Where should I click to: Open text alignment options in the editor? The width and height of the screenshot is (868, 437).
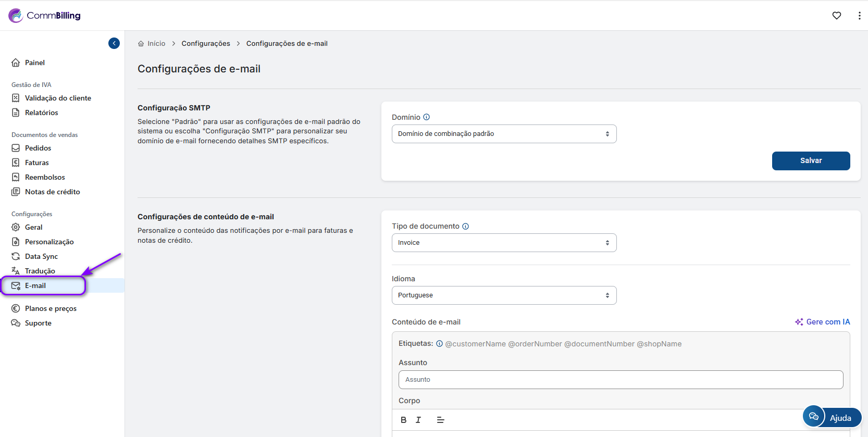tap(440, 420)
